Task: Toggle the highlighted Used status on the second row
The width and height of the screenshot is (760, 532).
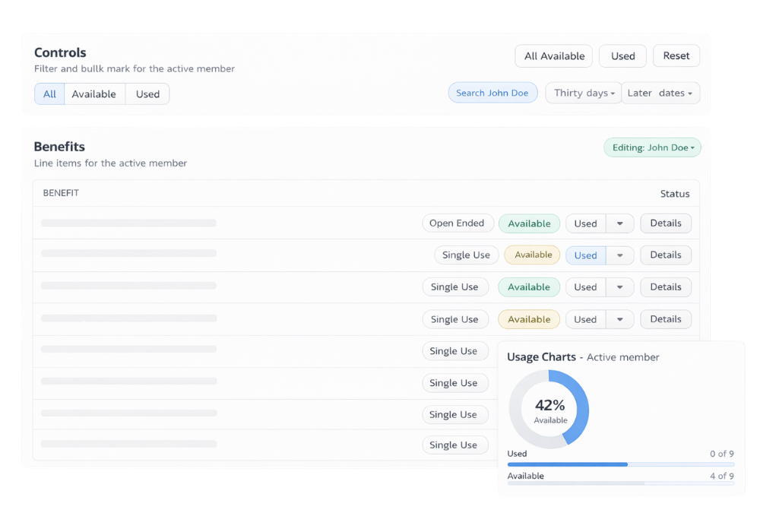Action: 585,255
